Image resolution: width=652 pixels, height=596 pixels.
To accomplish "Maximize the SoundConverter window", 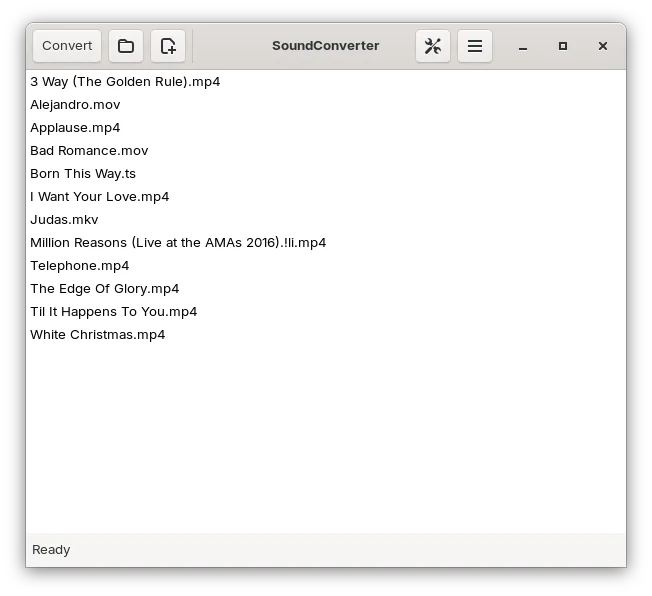I will (563, 46).
